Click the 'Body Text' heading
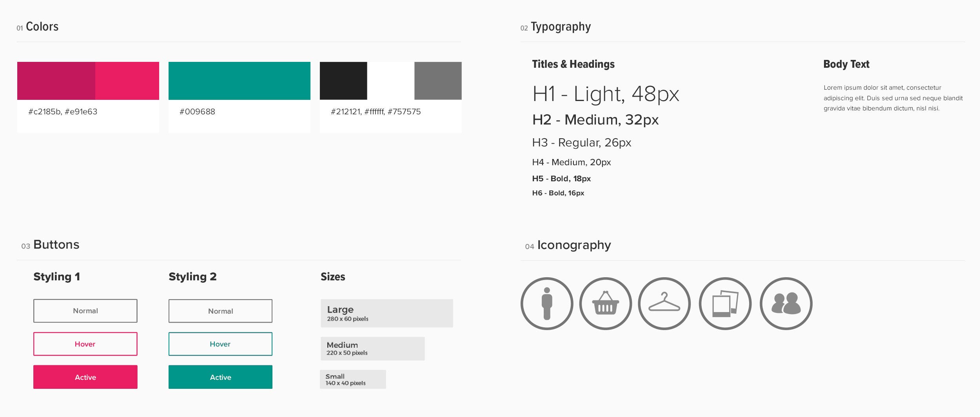 tap(846, 64)
